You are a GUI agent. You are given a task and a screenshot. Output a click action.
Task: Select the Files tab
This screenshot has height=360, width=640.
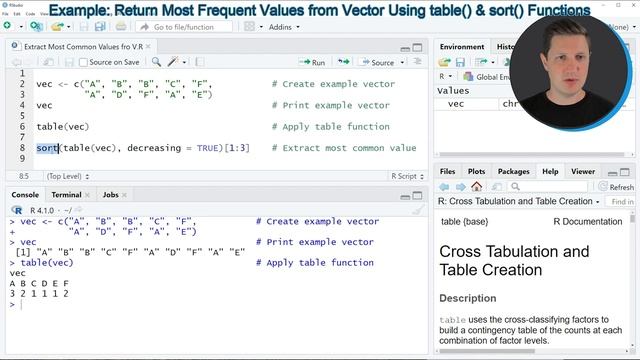(447, 171)
